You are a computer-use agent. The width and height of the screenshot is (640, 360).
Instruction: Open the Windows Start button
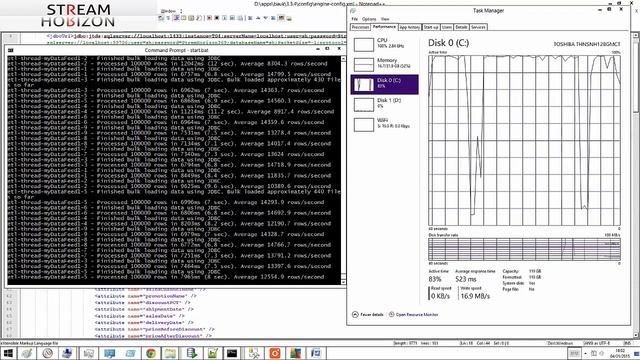(8, 353)
